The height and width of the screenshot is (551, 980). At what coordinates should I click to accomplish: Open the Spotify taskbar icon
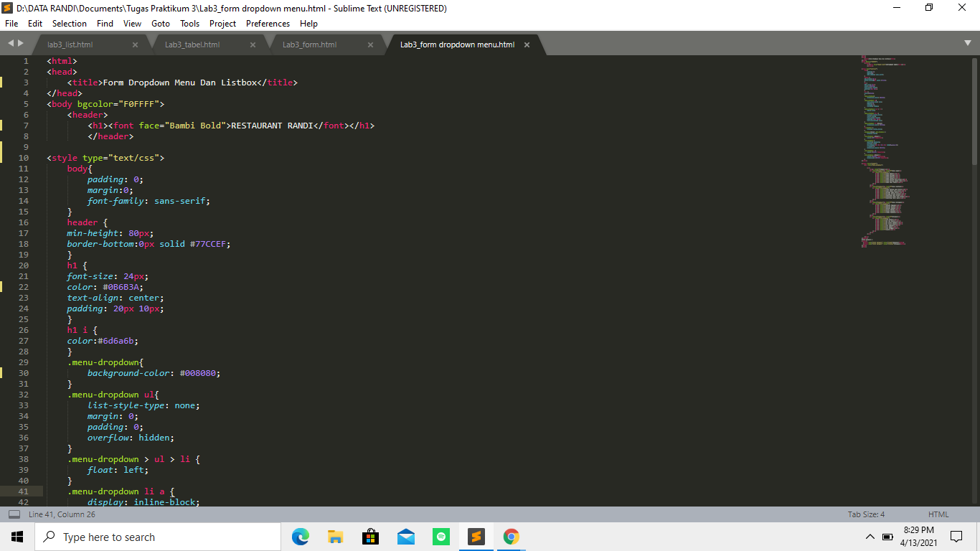click(440, 536)
